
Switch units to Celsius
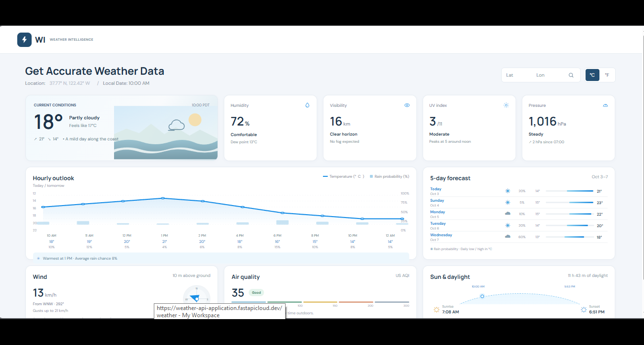click(592, 75)
